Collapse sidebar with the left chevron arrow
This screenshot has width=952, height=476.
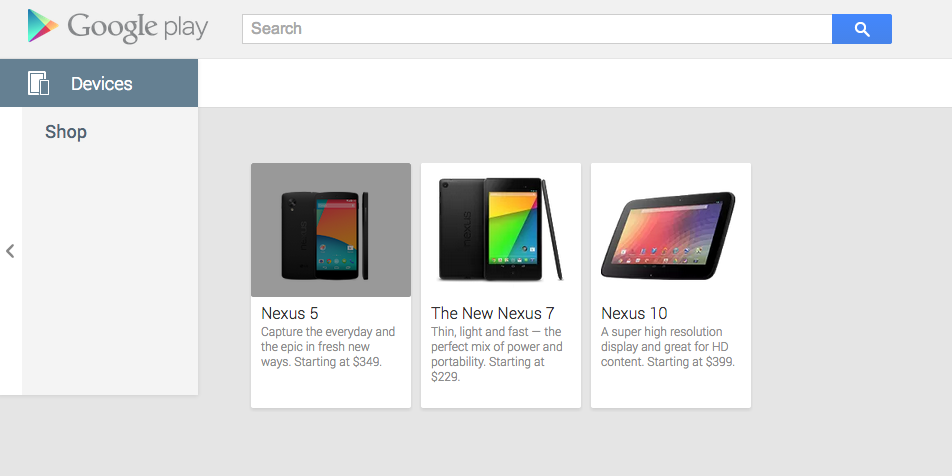[x=10, y=251]
